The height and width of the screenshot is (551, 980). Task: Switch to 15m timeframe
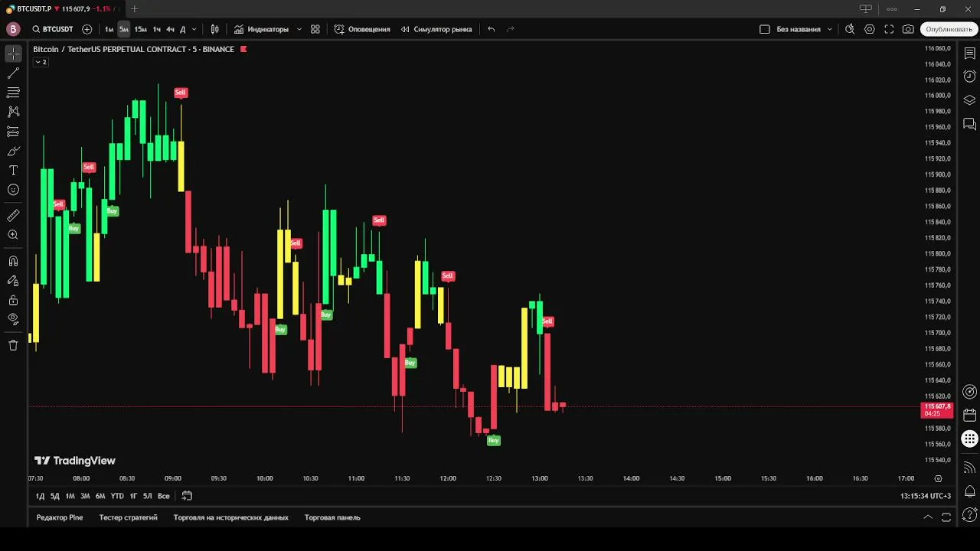coord(140,29)
